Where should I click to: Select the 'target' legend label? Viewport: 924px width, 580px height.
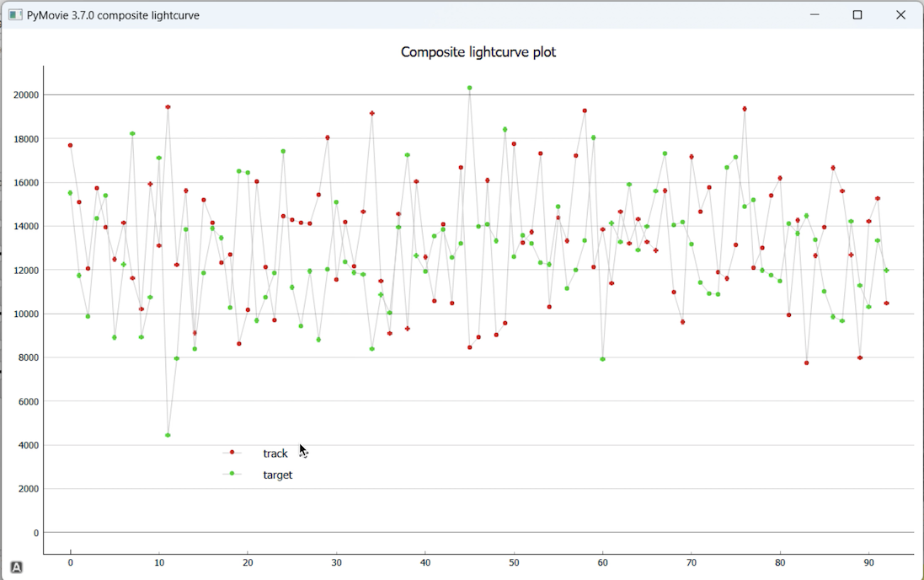(x=278, y=475)
